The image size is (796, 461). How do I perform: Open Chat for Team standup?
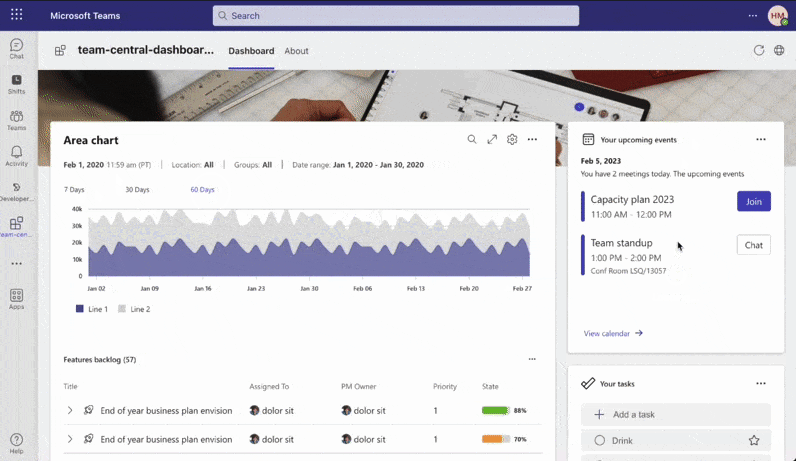(x=753, y=245)
